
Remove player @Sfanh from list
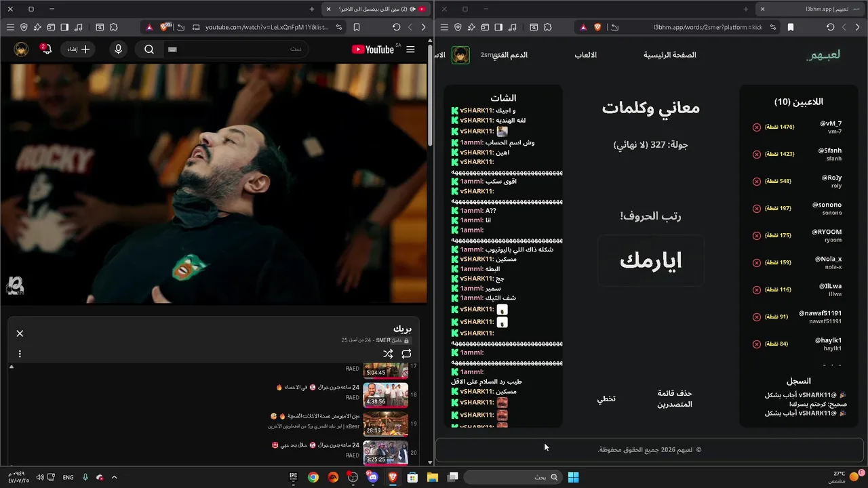click(757, 155)
